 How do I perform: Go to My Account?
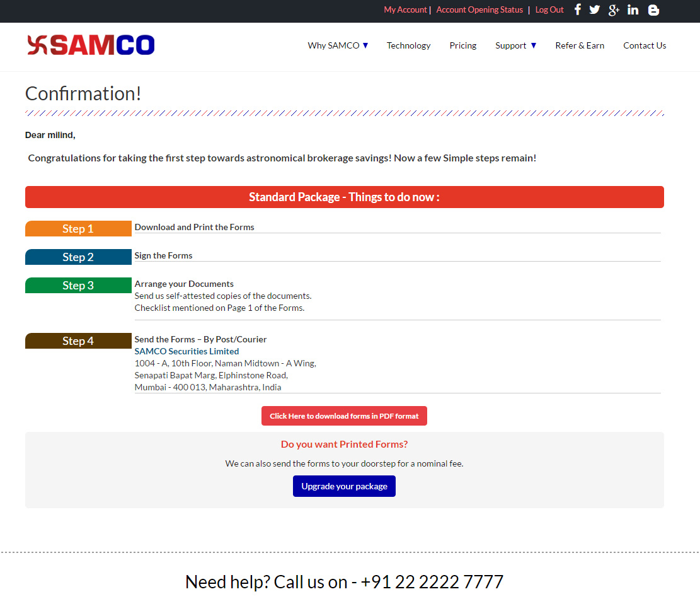click(405, 10)
